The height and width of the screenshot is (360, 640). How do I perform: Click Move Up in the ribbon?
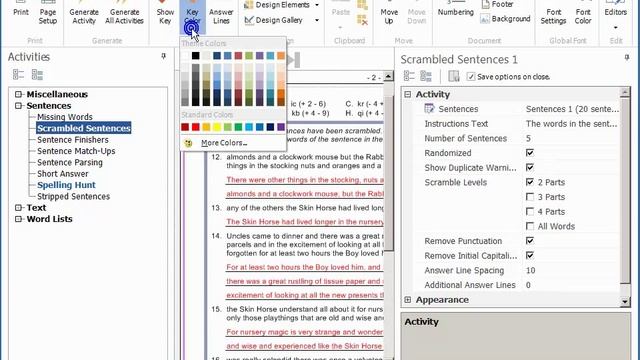(389, 13)
